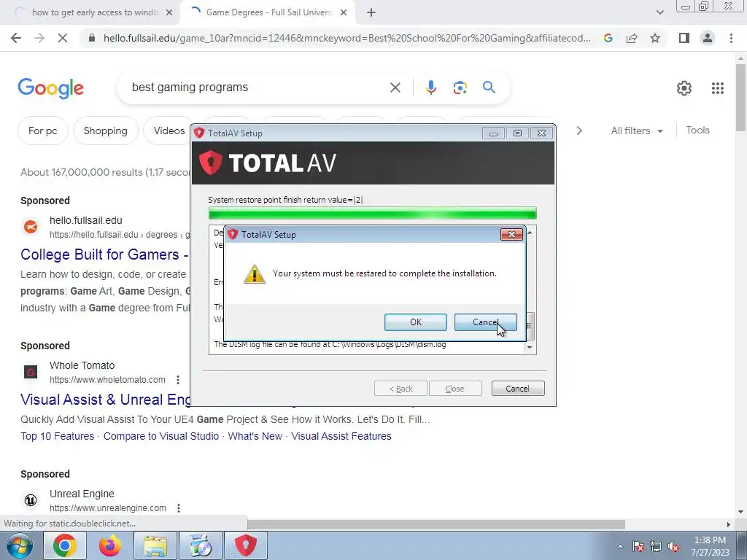Viewport: 747px width, 560px height.
Task: Open Unreal Engine ad options menu
Action: pyautogui.click(x=179, y=508)
